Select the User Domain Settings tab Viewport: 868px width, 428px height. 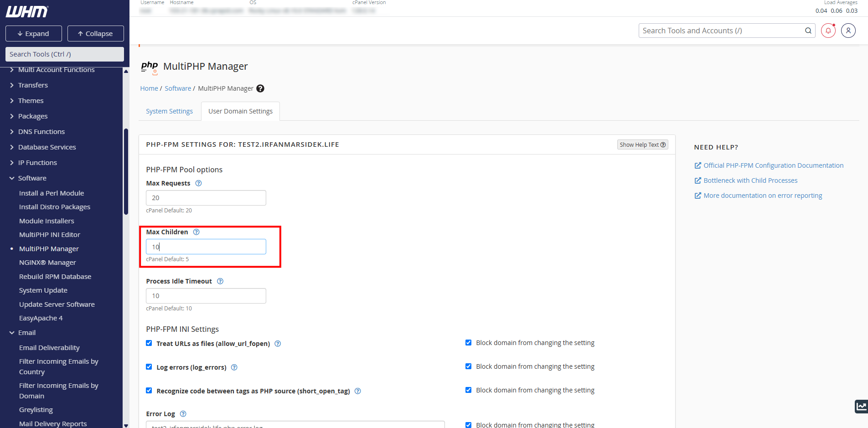(x=240, y=111)
